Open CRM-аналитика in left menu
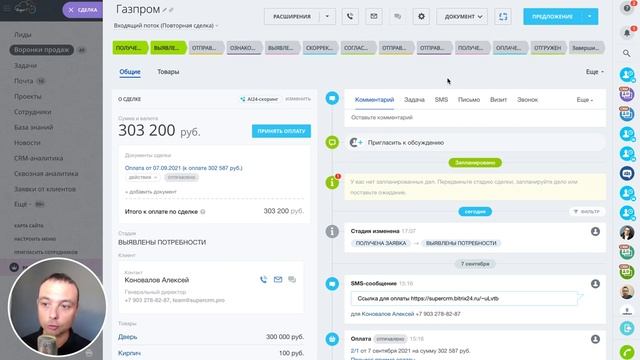Viewport: 640px width, 360px height. click(x=39, y=158)
